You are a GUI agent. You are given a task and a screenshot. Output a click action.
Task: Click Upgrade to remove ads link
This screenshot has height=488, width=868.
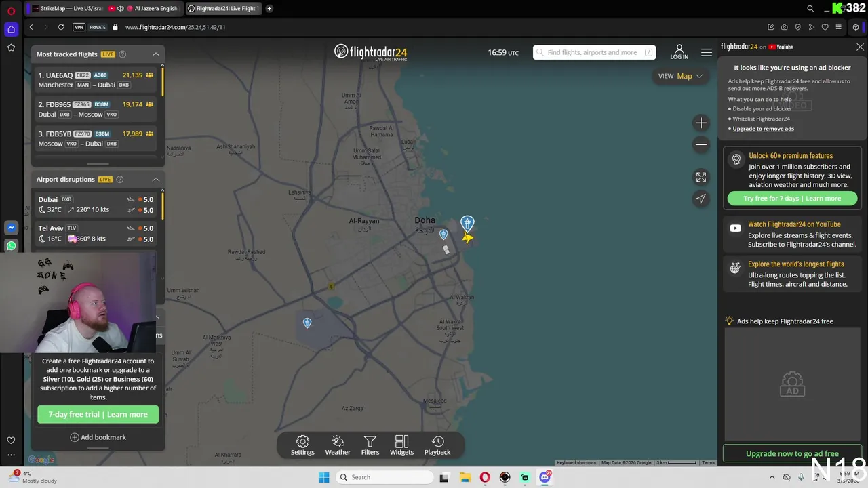tap(763, 129)
